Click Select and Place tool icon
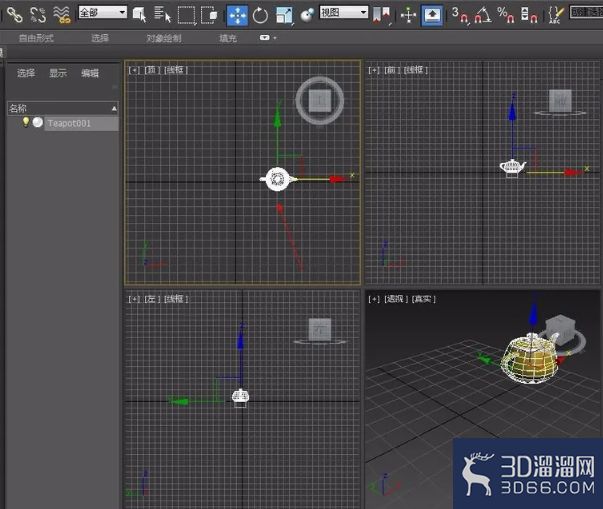The height and width of the screenshot is (509, 603). [x=307, y=16]
